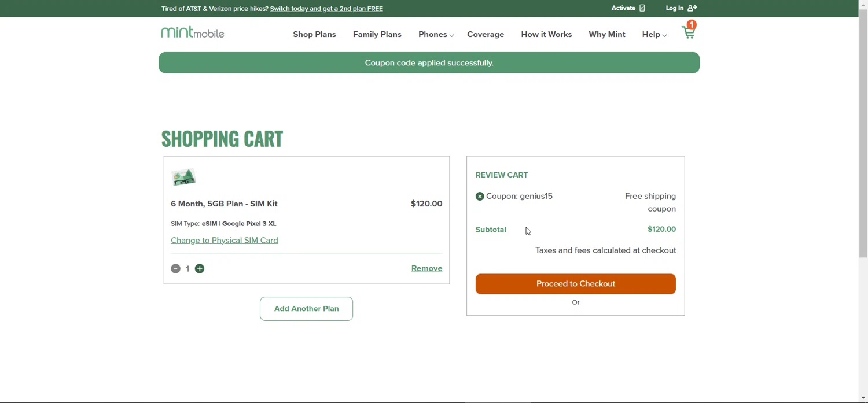This screenshot has width=868, height=403.
Task: Click Log In in the top bar
Action: click(681, 8)
